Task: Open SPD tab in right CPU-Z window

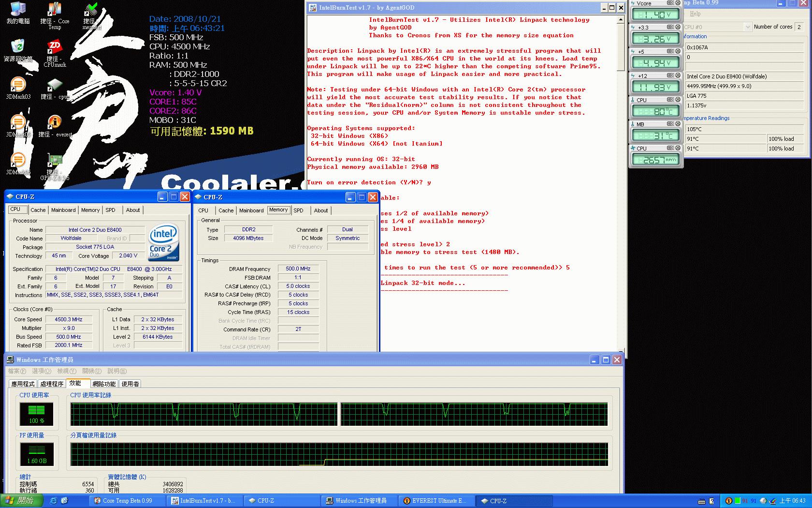Action: pyautogui.click(x=299, y=210)
